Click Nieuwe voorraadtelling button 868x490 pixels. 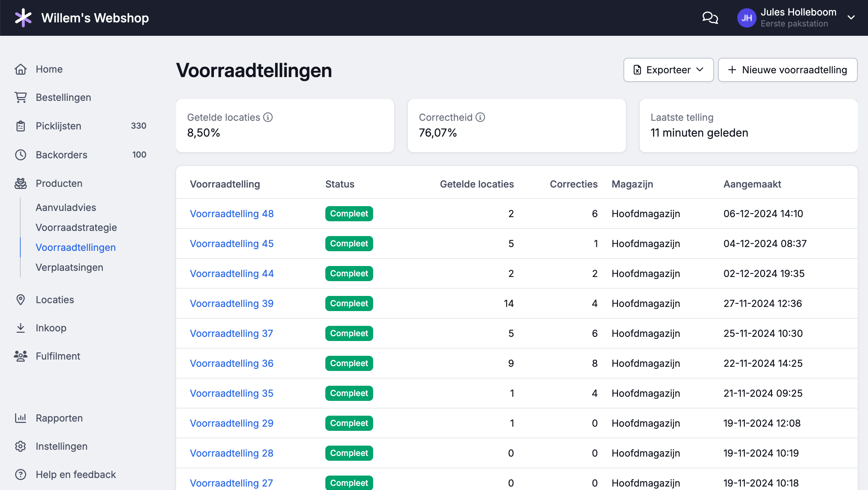pyautogui.click(x=788, y=70)
